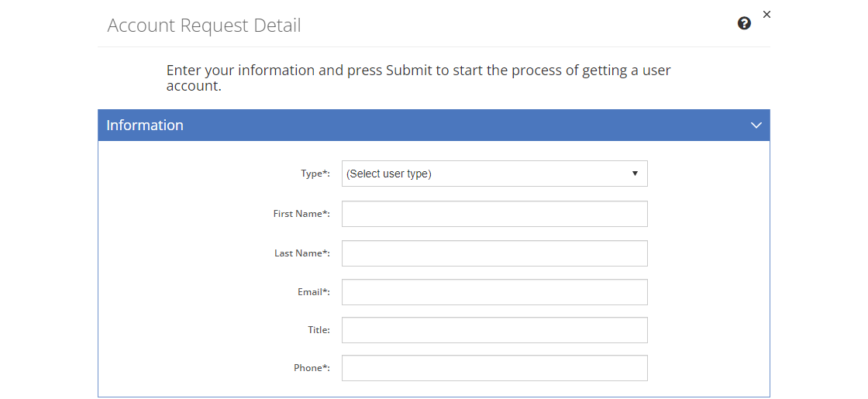The image size is (868, 399).
Task: Click the 'Account Request Detail' heading
Action: [x=204, y=26]
